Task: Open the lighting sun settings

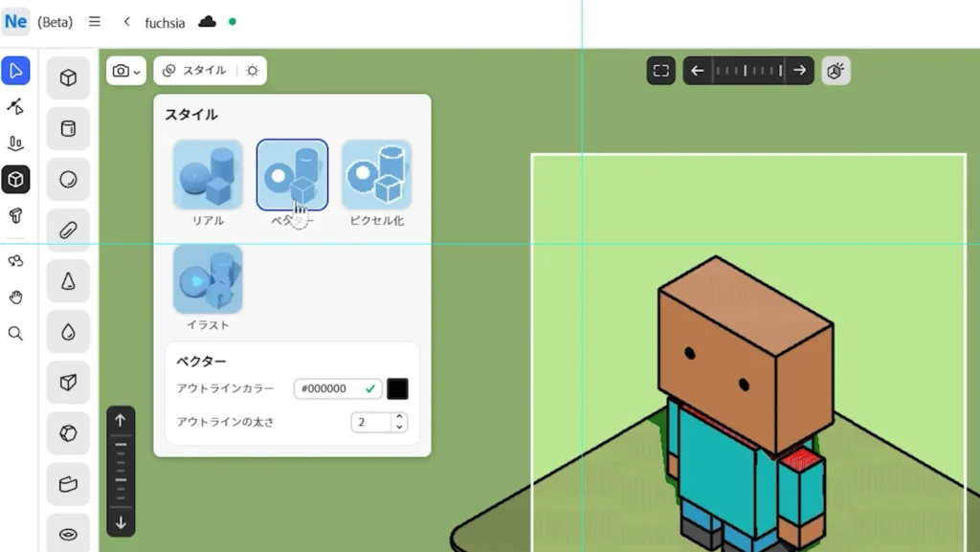Action: [x=253, y=71]
